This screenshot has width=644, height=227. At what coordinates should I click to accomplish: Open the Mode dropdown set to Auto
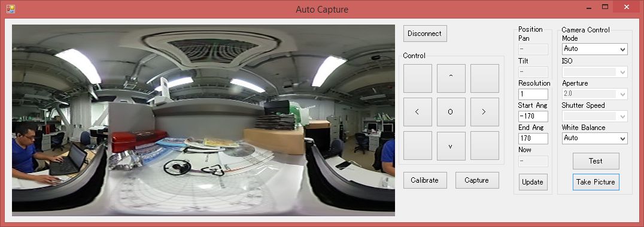[x=594, y=49]
